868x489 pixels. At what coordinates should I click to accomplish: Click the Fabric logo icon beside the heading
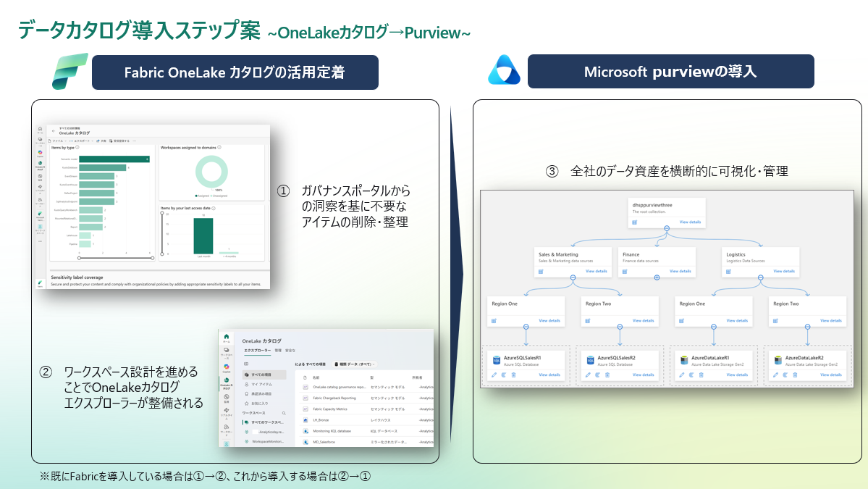coord(69,71)
